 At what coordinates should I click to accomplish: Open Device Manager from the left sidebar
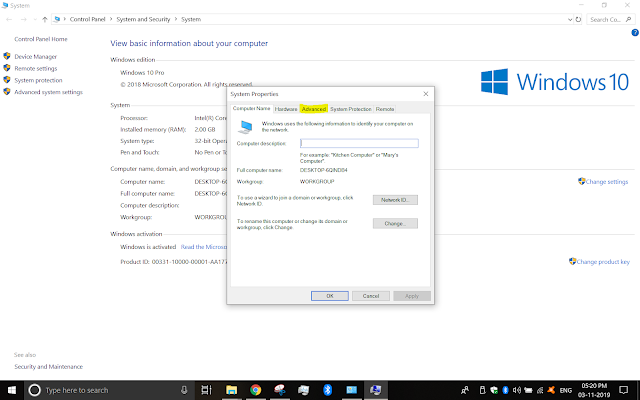click(36, 57)
